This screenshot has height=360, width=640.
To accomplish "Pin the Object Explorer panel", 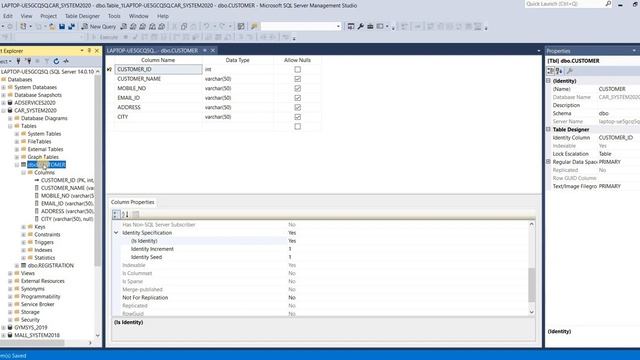I will coord(89,51).
